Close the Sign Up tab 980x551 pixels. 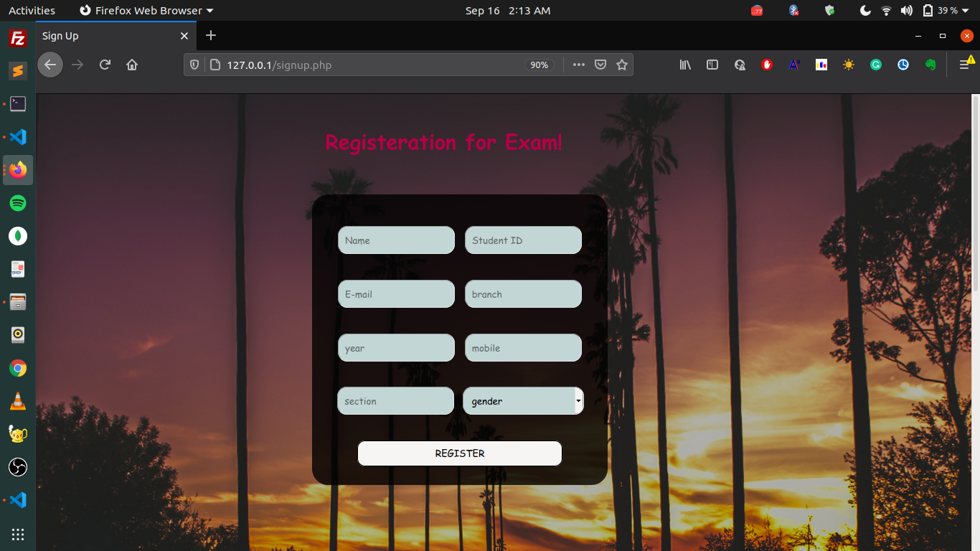[184, 36]
